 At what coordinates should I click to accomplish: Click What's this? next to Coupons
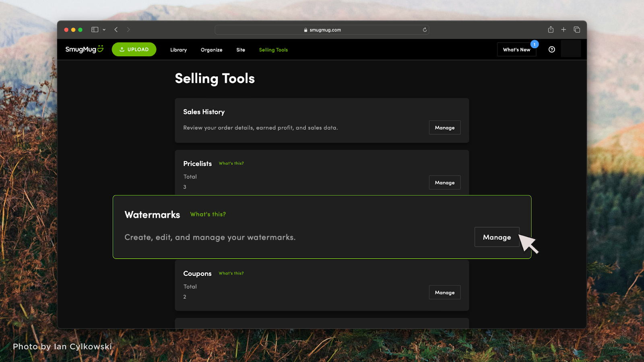231,273
